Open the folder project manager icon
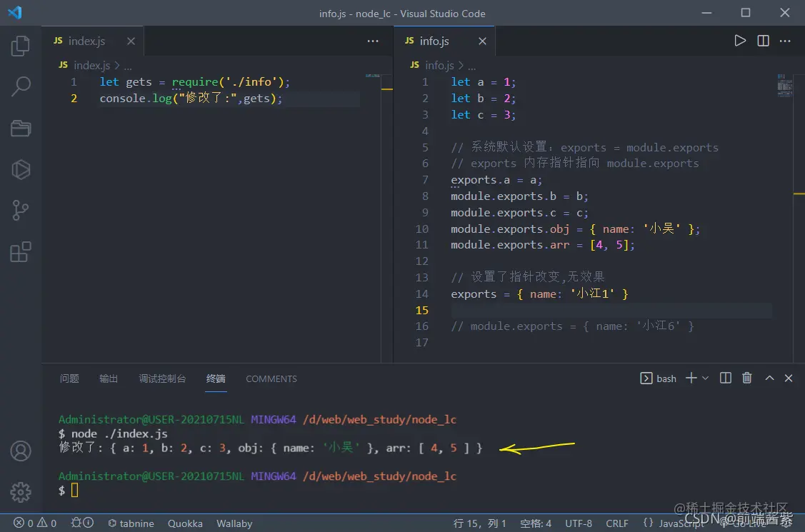The image size is (805, 532). [21, 129]
